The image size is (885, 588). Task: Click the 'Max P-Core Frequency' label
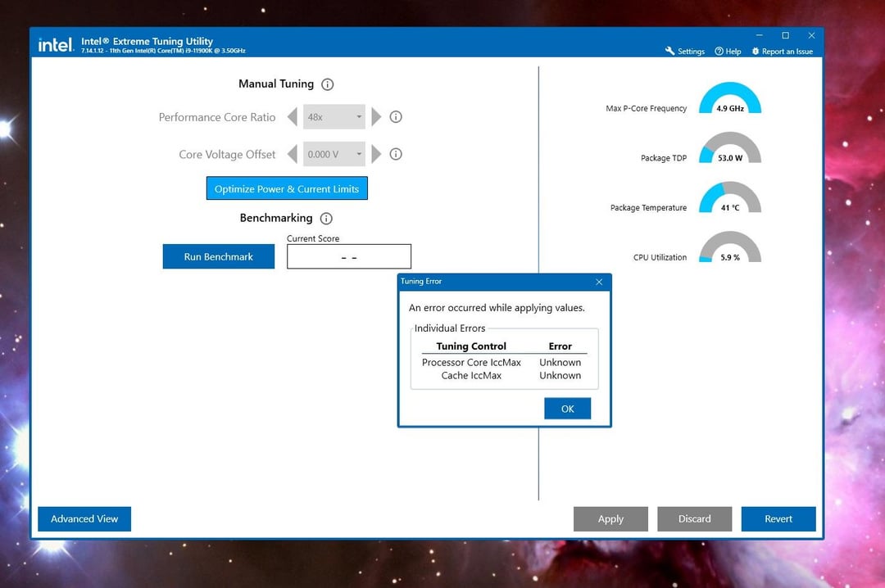coord(647,108)
